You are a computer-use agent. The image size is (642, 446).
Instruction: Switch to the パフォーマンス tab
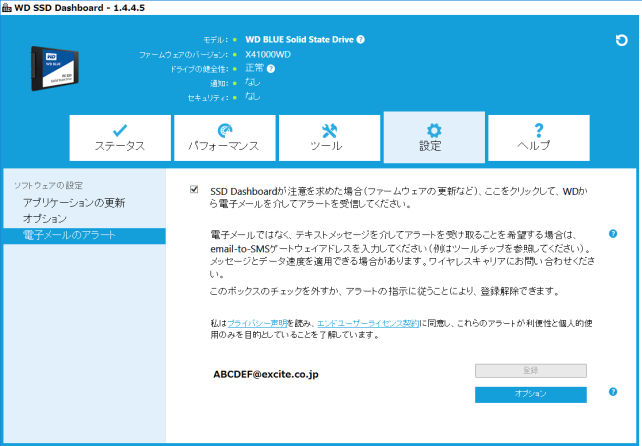click(224, 138)
